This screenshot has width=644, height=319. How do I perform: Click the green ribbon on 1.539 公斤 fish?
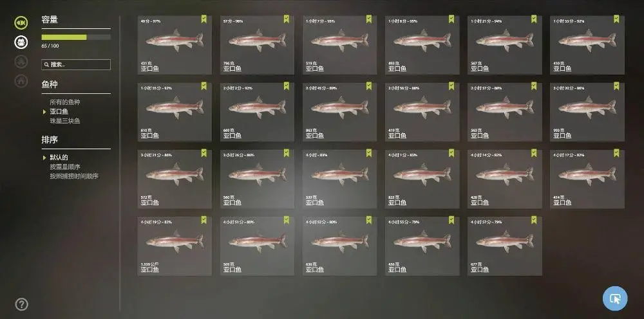[x=204, y=220]
